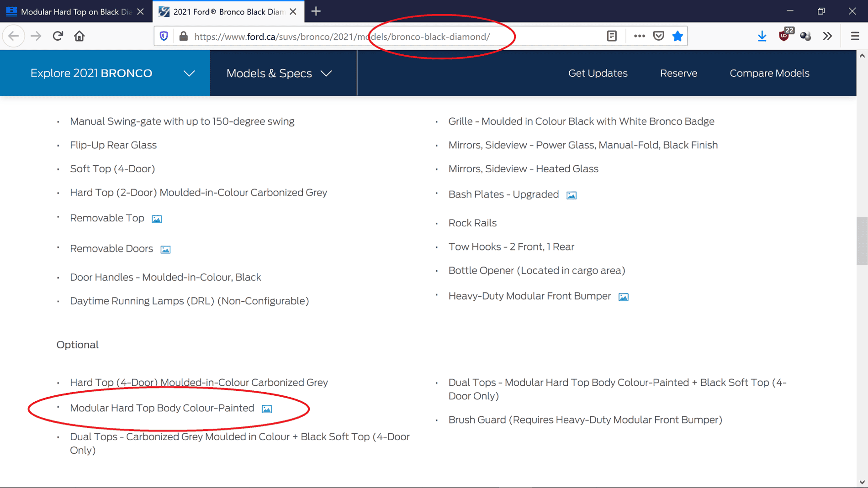Click Door Handles - Moulded-in-Colour, Black
This screenshot has width=868, height=488.
click(165, 278)
